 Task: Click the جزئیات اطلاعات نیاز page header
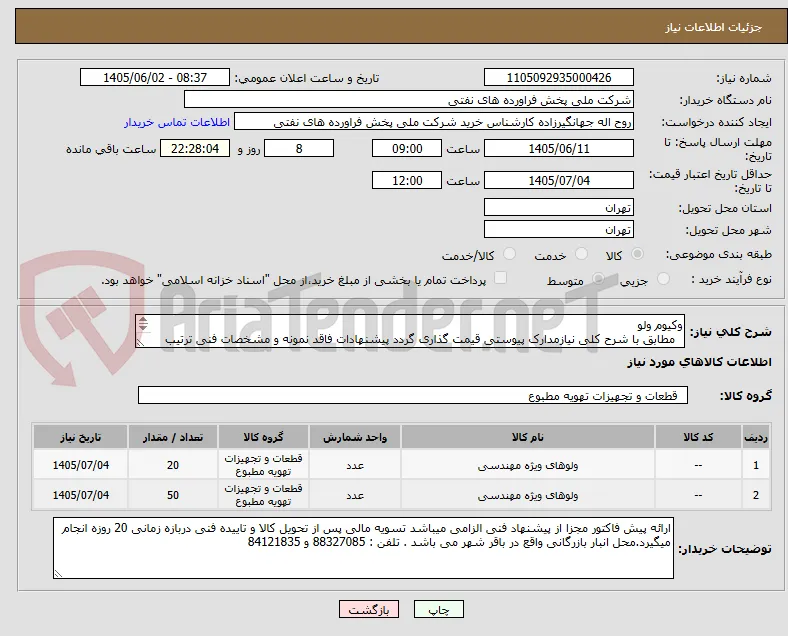click(x=714, y=27)
